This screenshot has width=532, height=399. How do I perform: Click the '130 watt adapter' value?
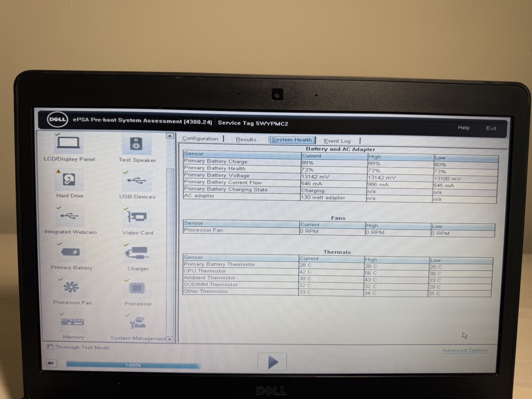[323, 197]
